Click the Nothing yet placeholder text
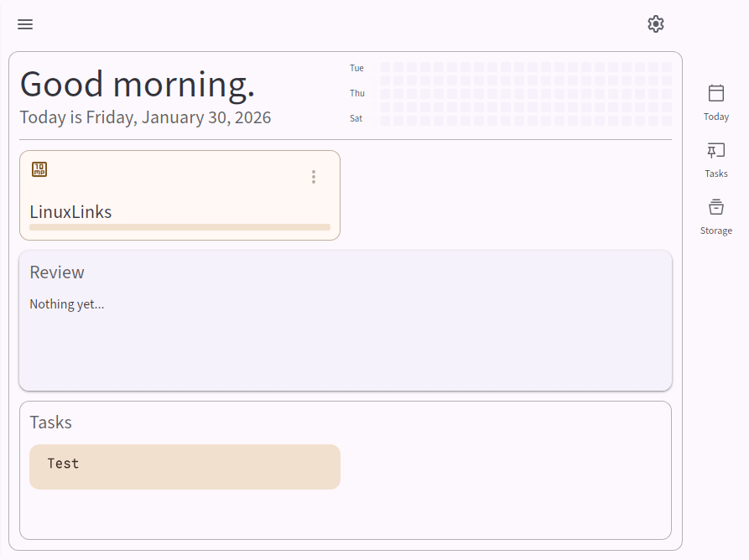Screen dimensions: 749x560 pyautogui.click(x=67, y=304)
